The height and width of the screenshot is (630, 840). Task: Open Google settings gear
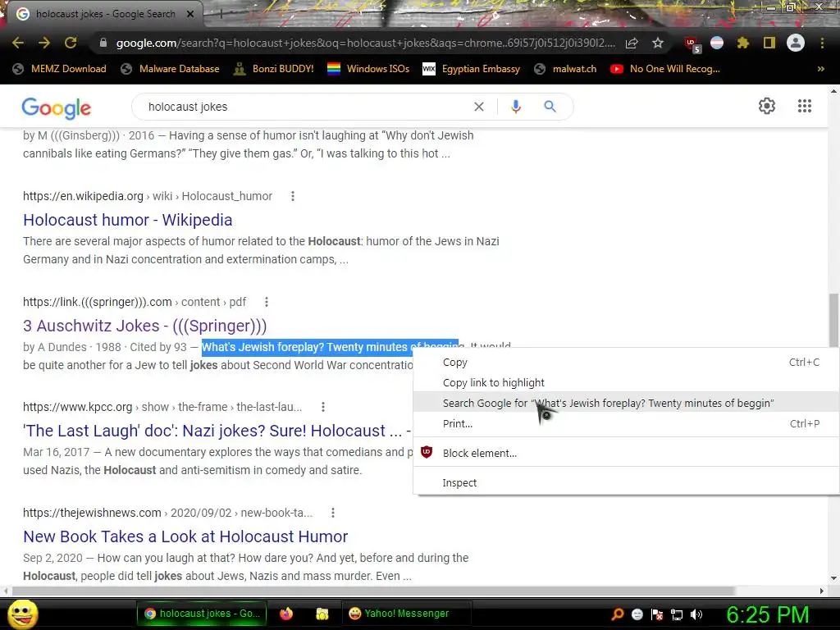[x=767, y=106]
